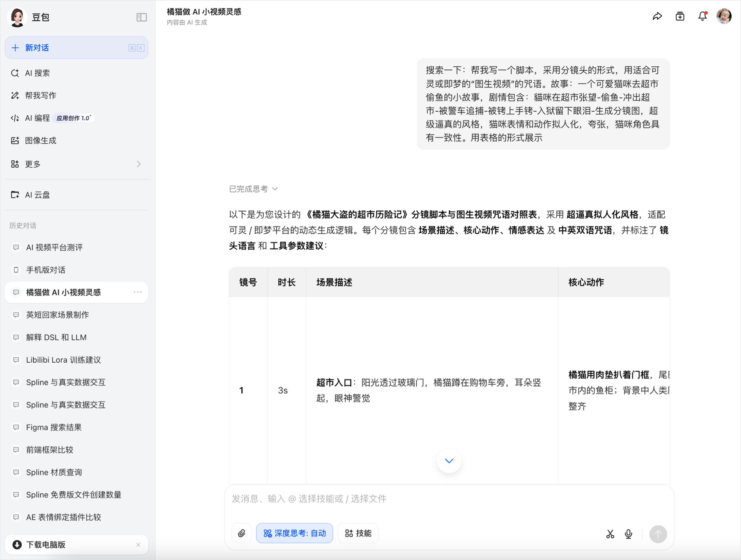
Task: Click the add-to-collection icon in header
Action: point(680,16)
